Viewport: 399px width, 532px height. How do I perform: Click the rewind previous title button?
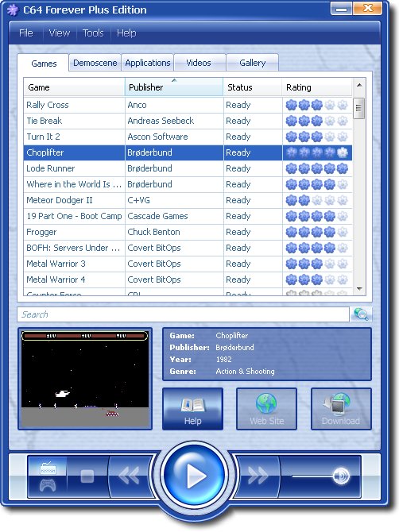(x=129, y=476)
